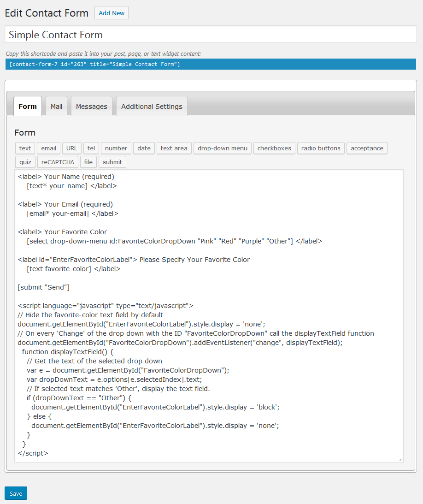Click the '<label> Your Email (required)' line

[x=65, y=204]
